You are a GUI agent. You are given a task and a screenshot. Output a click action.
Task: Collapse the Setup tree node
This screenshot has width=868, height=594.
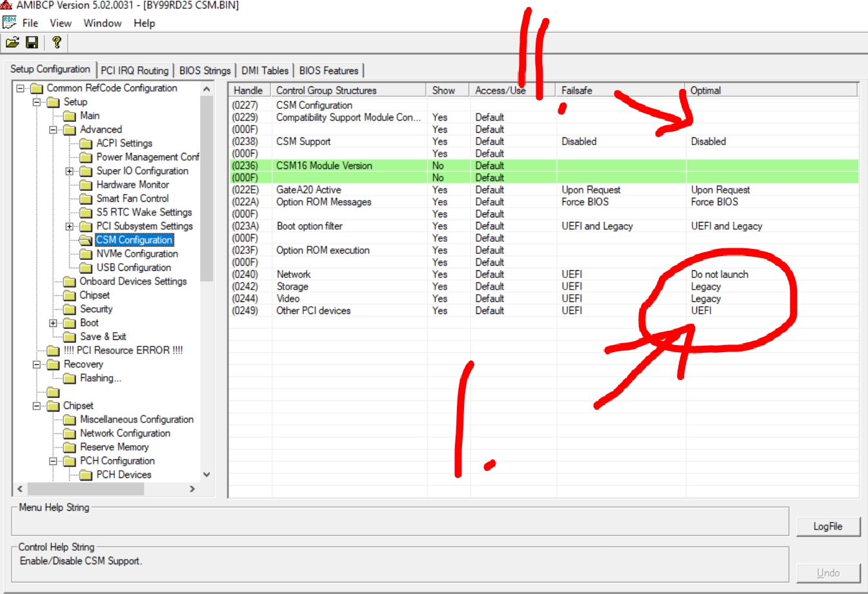click(37, 102)
